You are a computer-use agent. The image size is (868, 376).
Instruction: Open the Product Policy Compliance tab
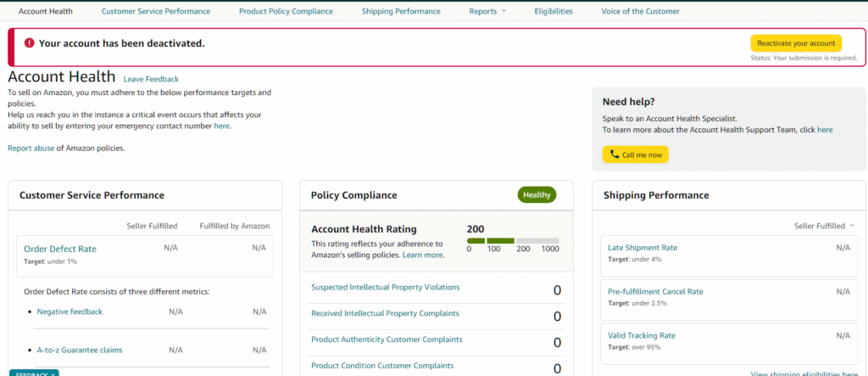(x=286, y=11)
